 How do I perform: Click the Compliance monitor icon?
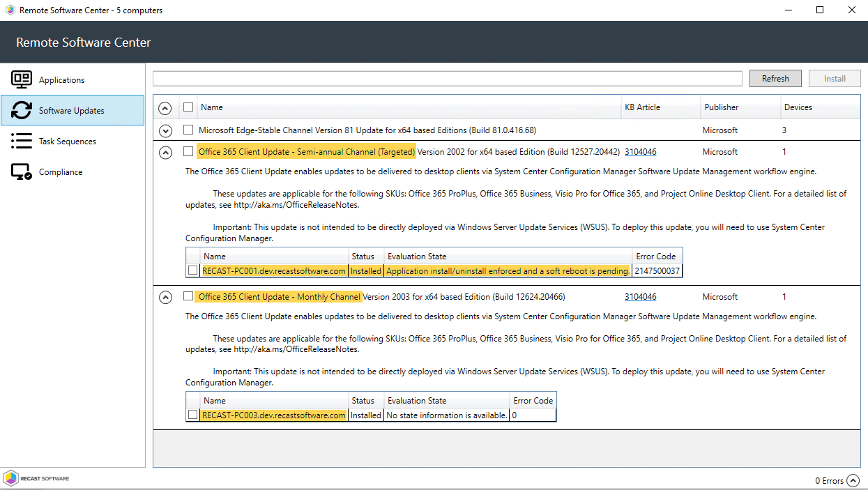pyautogui.click(x=22, y=171)
